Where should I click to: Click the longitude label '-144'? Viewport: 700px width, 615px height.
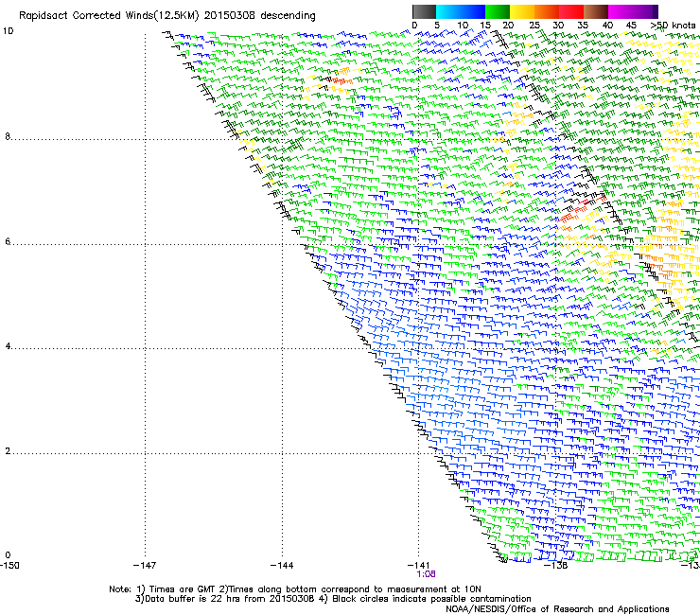coord(282,566)
